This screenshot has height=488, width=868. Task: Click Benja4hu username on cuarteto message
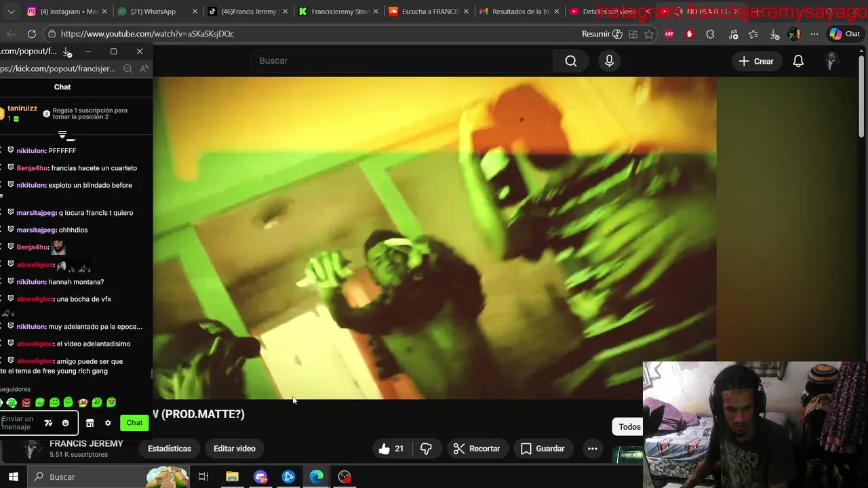point(33,168)
